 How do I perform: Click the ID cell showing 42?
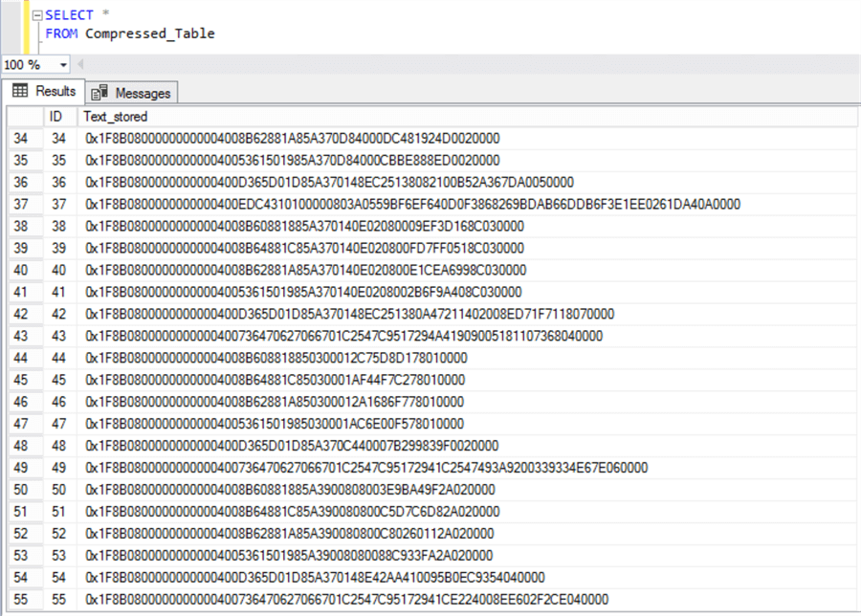click(x=56, y=313)
